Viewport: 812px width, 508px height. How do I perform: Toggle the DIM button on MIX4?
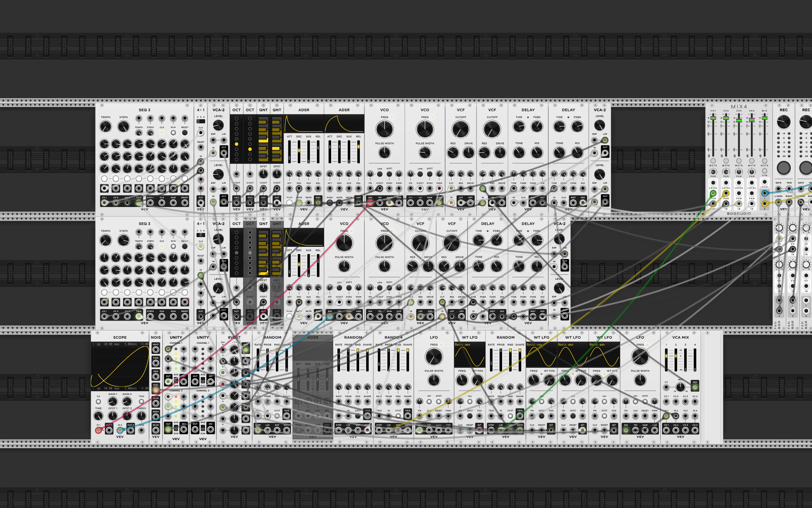click(765, 171)
